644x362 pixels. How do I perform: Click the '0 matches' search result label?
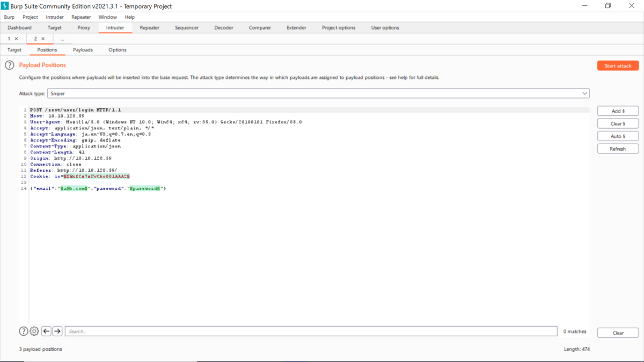click(x=575, y=331)
